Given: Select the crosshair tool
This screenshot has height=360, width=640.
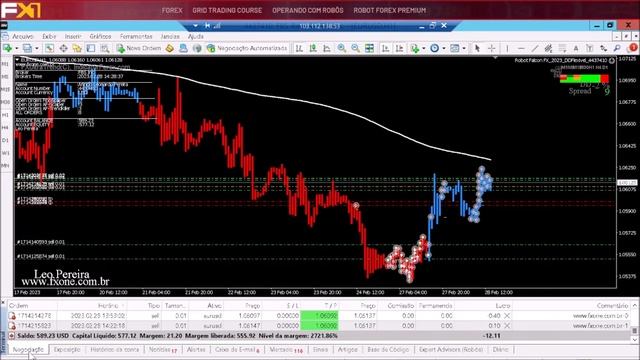Looking at the screenshot, I should 491,49.
